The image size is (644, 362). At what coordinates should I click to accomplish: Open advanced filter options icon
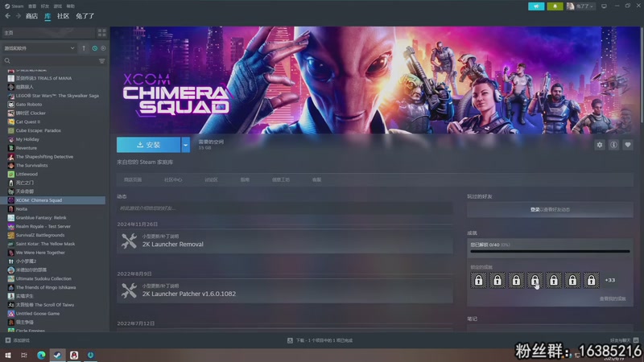(102, 61)
